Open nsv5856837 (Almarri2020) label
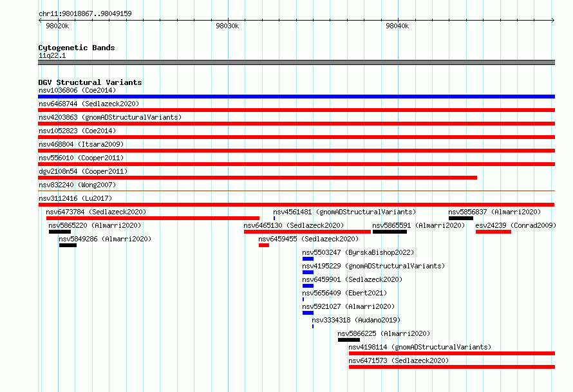Screen dimensions: 573x392 tap(494, 212)
